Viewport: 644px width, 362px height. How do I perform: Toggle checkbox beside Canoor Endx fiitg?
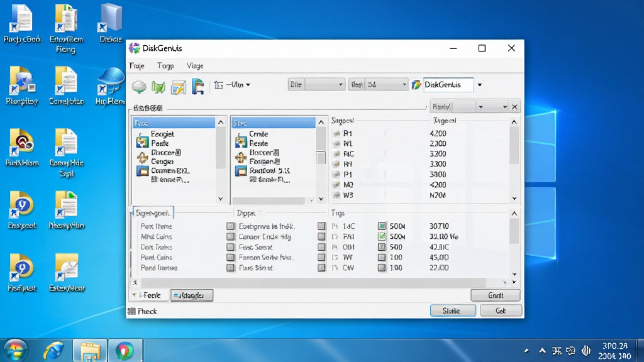[230, 236]
